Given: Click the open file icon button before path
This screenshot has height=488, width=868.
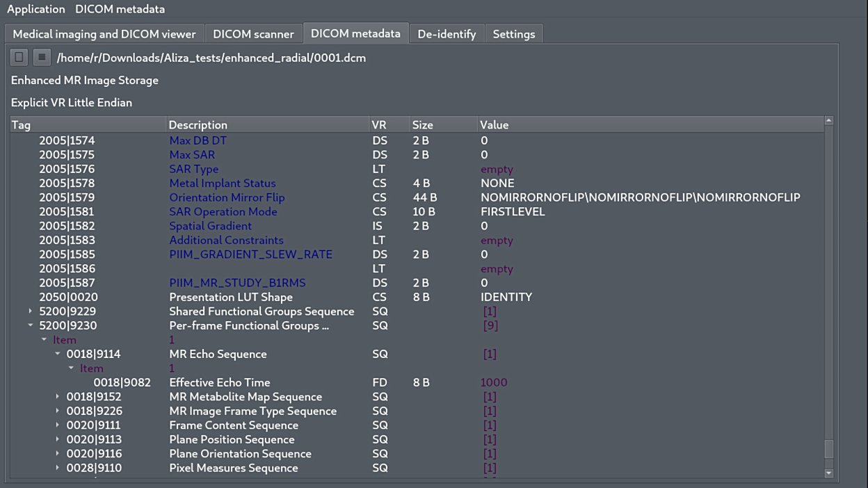Looking at the screenshot, I should pyautogui.click(x=19, y=57).
